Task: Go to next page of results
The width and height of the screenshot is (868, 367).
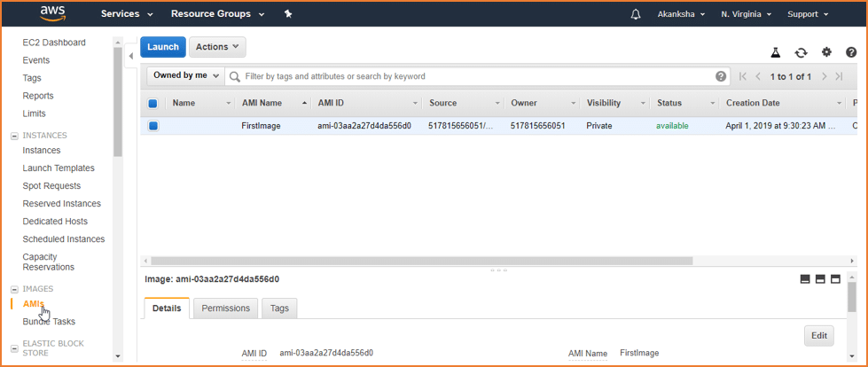Action: point(825,76)
